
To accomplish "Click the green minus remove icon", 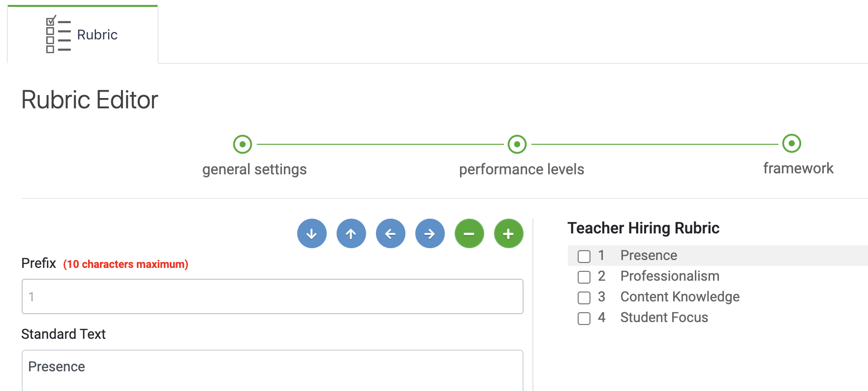I will [469, 233].
